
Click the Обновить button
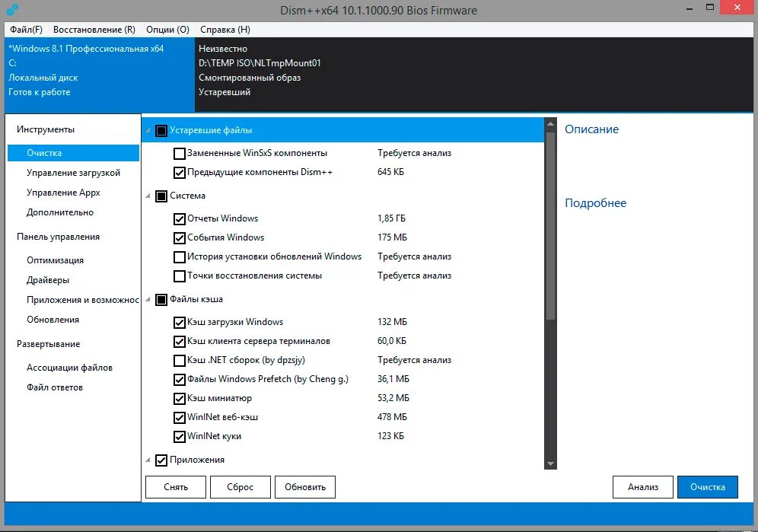[x=305, y=487]
